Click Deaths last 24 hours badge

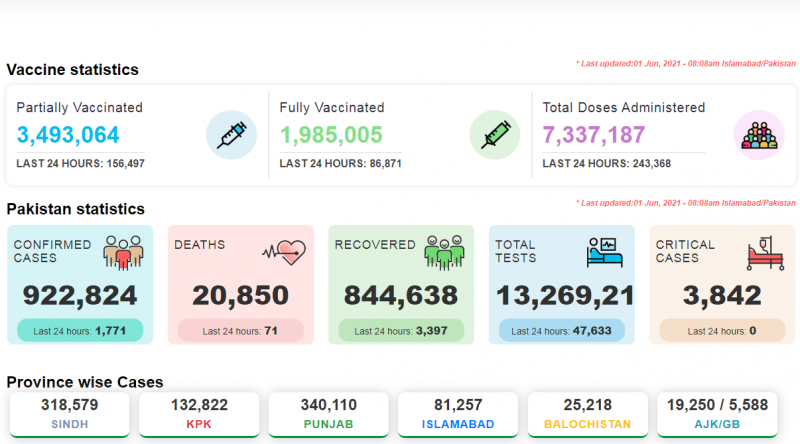(240, 330)
